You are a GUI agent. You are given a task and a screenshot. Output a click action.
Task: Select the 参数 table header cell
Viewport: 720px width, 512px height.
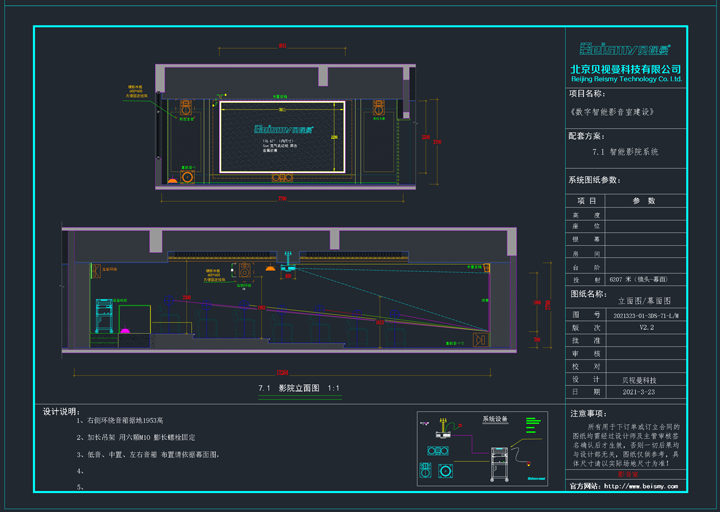(x=644, y=201)
